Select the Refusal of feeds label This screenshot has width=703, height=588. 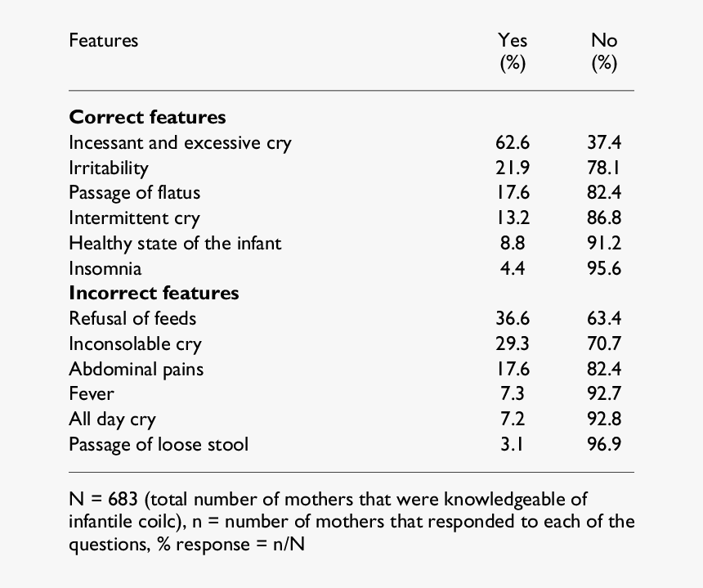coord(132,318)
